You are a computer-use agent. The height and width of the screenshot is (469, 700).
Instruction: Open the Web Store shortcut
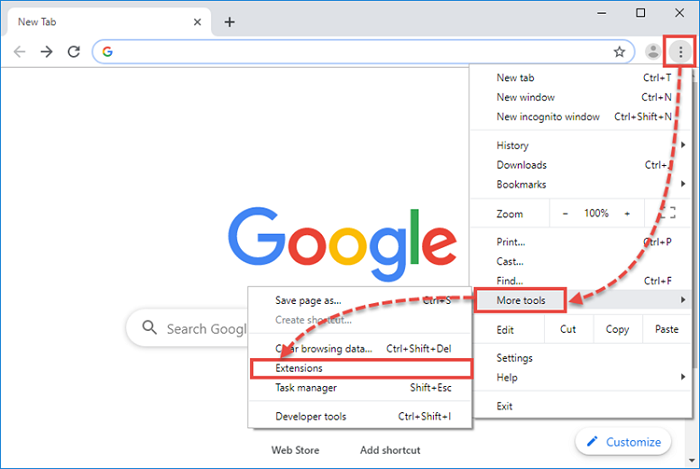(295, 450)
